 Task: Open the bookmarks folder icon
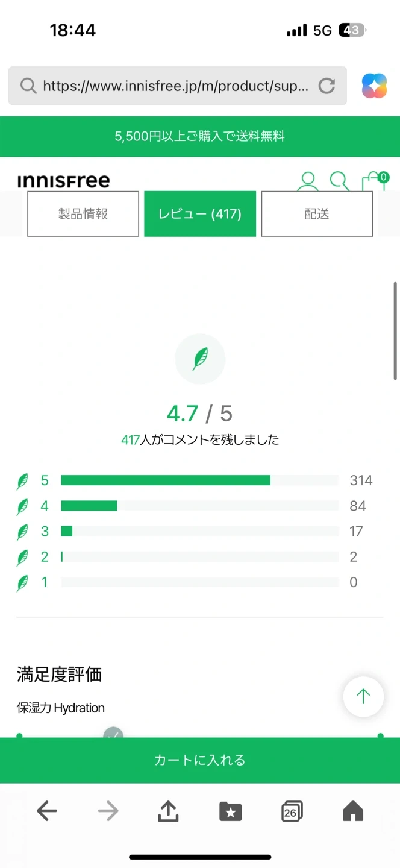click(230, 811)
